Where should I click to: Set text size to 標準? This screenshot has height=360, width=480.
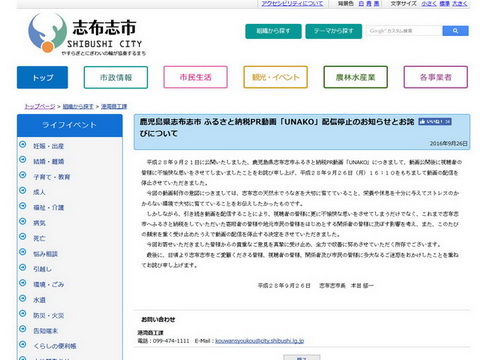point(444,3)
